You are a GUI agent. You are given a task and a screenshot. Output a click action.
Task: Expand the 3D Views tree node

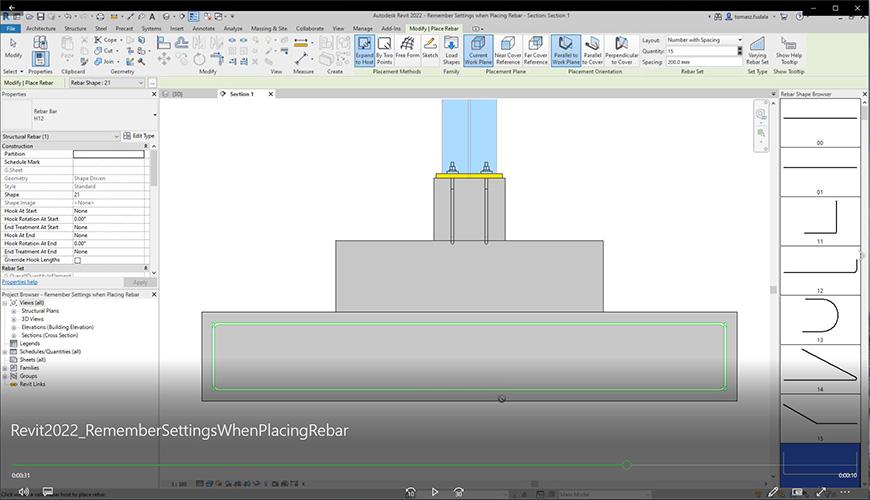click(x=14, y=319)
